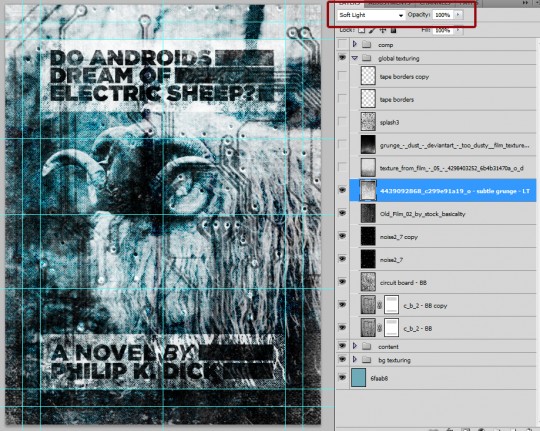Select c_b_2 - BB layer image thumbnail
This screenshot has width=540, height=431.
click(368, 328)
